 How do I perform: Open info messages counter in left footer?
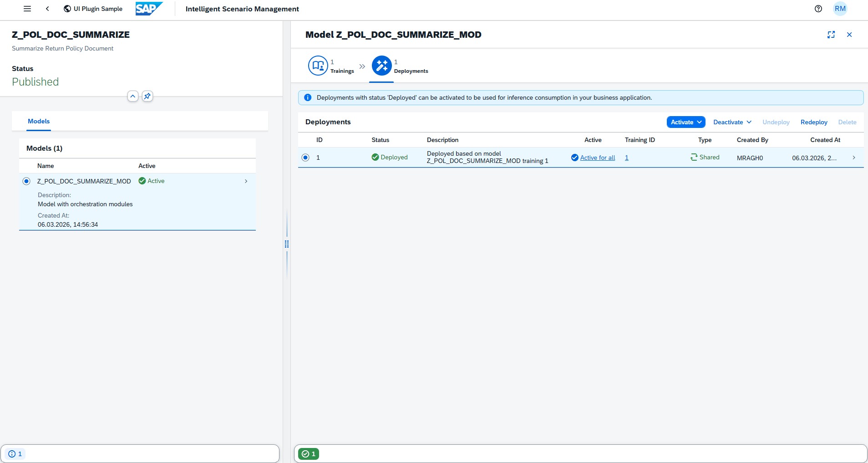pyautogui.click(x=15, y=454)
